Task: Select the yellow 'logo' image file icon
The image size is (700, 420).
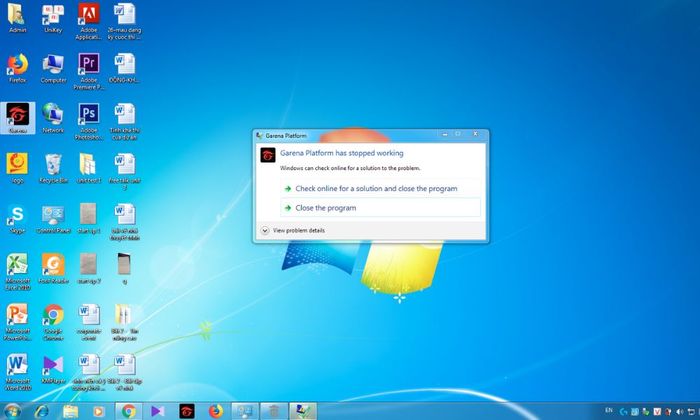Action: 17,168
